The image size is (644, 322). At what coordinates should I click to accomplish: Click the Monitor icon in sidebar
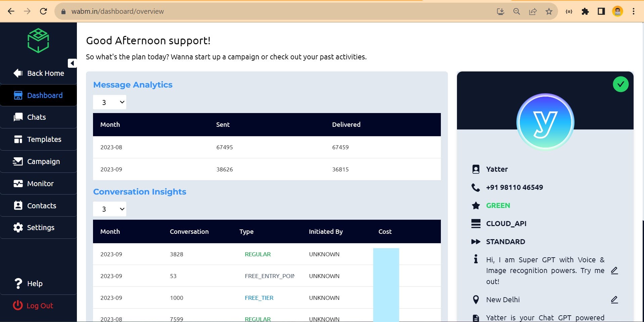coord(18,183)
